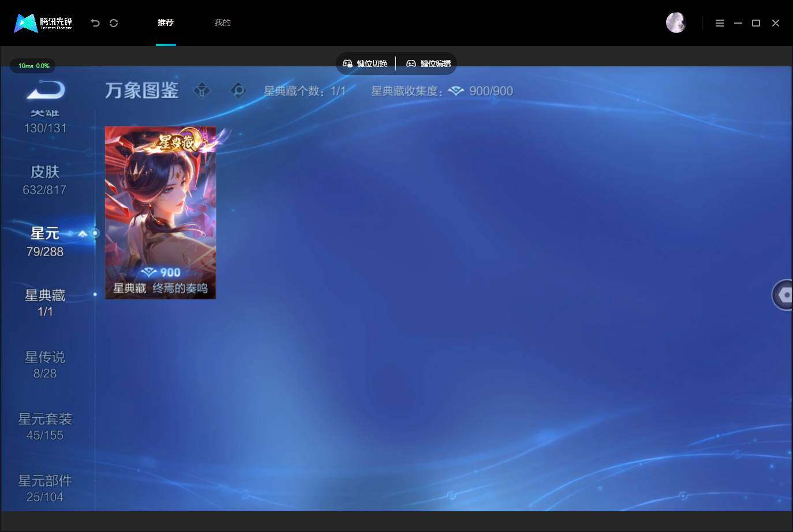The width and height of the screenshot is (793, 532).
Task: Select the 星元套装 45/155 subcategory
Action: (45, 427)
